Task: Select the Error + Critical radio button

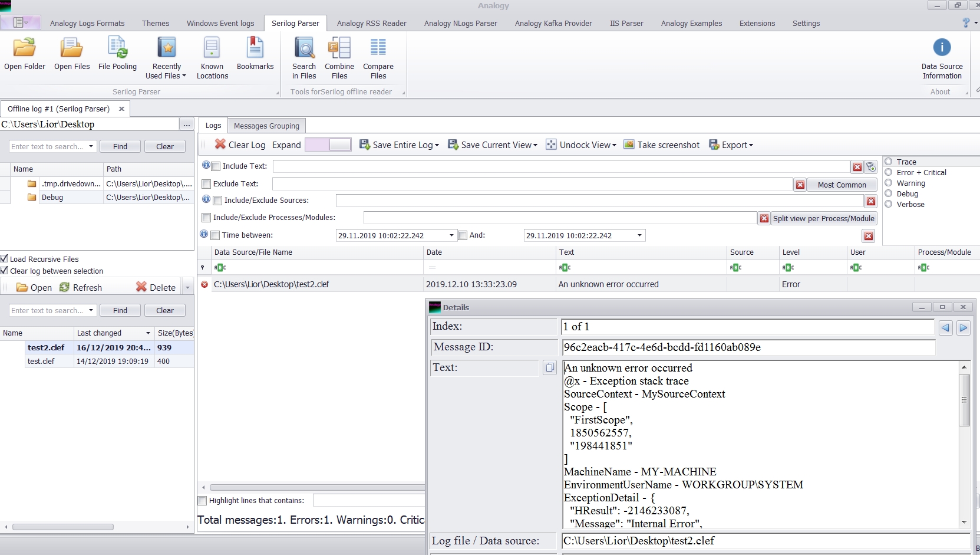Action: [889, 172]
